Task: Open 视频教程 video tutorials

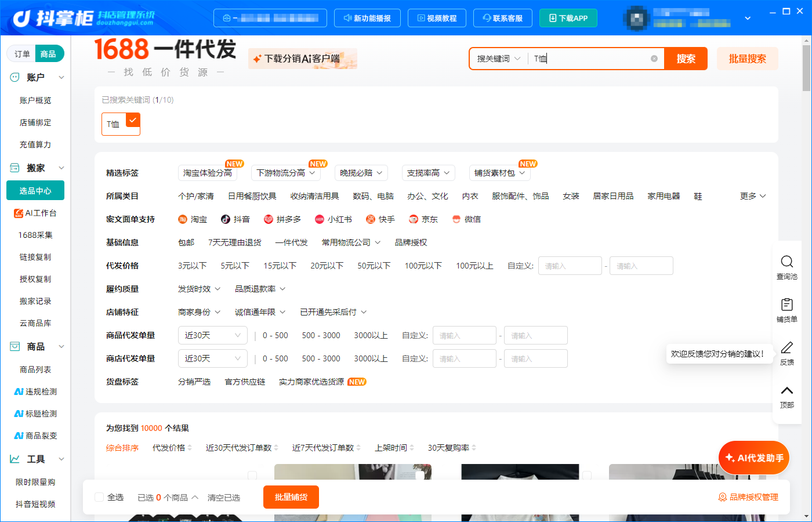Action: tap(437, 18)
